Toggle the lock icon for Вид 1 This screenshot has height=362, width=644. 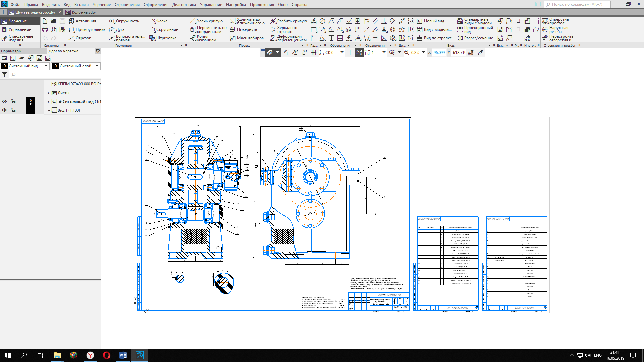(x=13, y=110)
